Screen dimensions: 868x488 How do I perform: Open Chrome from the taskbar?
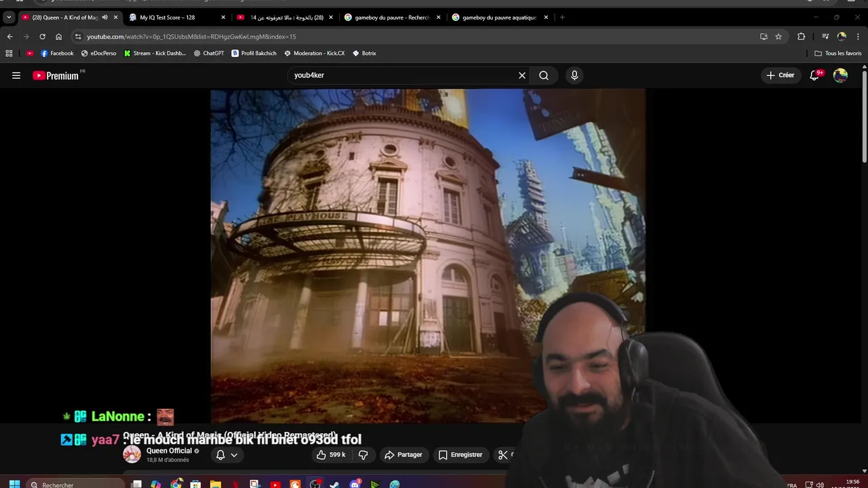(176, 484)
